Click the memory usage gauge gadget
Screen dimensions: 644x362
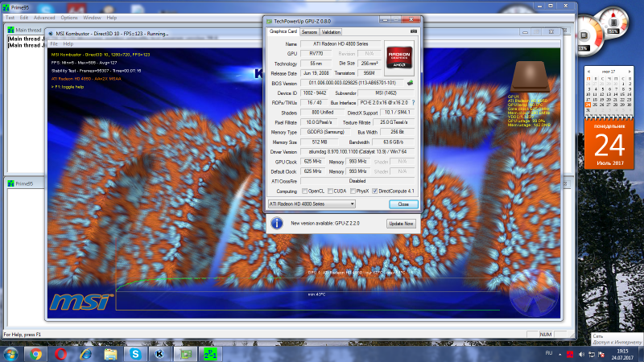[613, 22]
